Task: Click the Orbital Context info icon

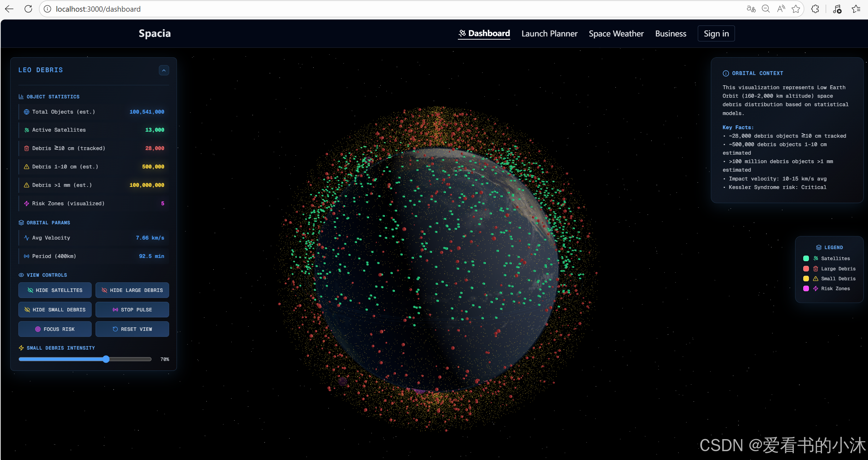Action: (726, 73)
